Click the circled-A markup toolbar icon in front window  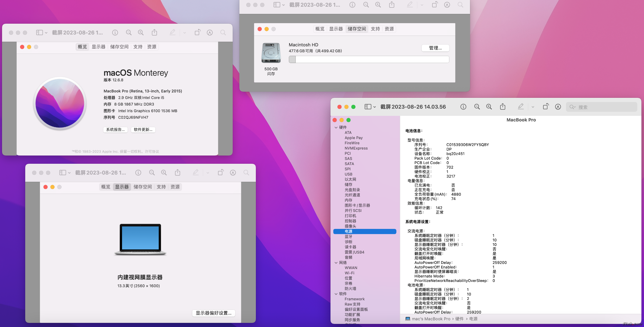tap(558, 107)
